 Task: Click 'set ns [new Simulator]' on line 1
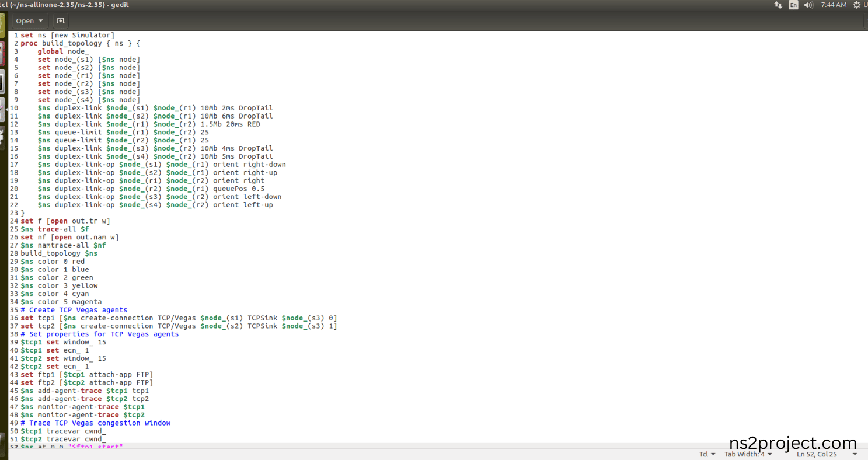tap(67, 35)
